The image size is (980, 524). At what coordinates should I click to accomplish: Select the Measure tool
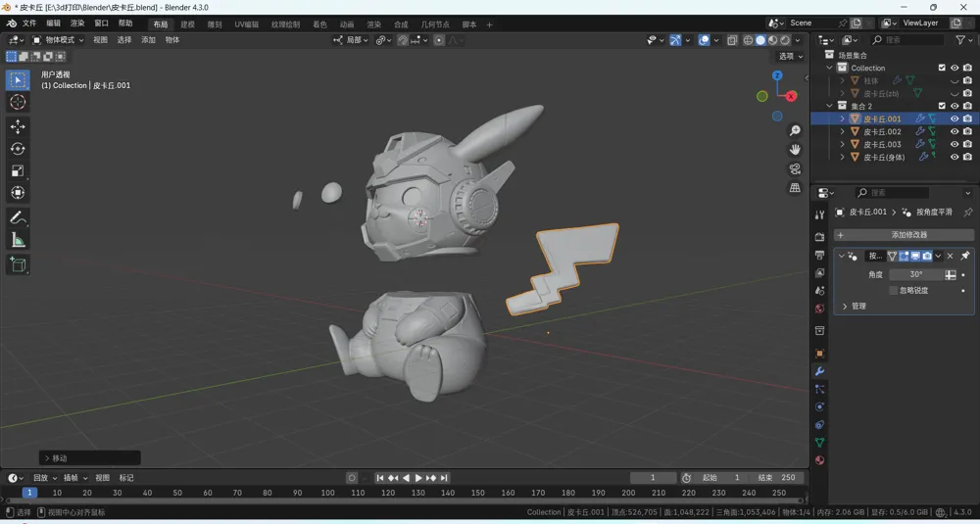pos(18,239)
